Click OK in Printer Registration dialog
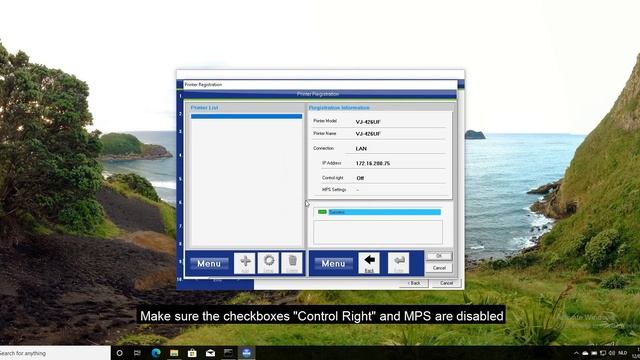Image resolution: width=640 pixels, height=360 pixels. (x=439, y=256)
